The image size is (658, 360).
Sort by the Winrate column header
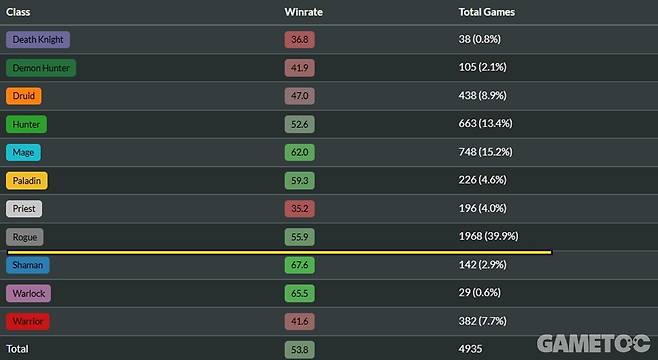(x=303, y=12)
